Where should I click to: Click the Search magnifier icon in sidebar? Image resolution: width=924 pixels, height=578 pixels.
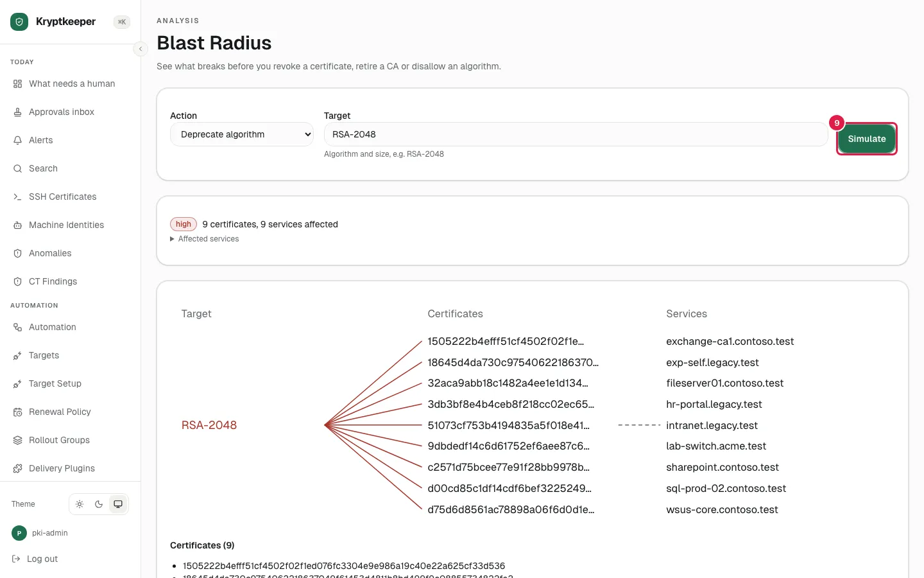click(x=17, y=169)
